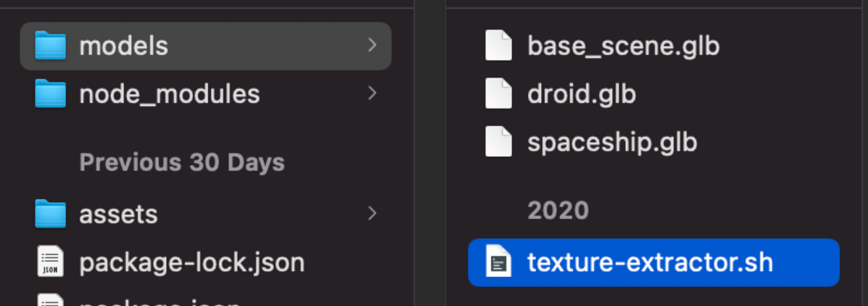The height and width of the screenshot is (306, 868).
Task: Select the texture-extractor.sh file name
Action: [x=650, y=263]
